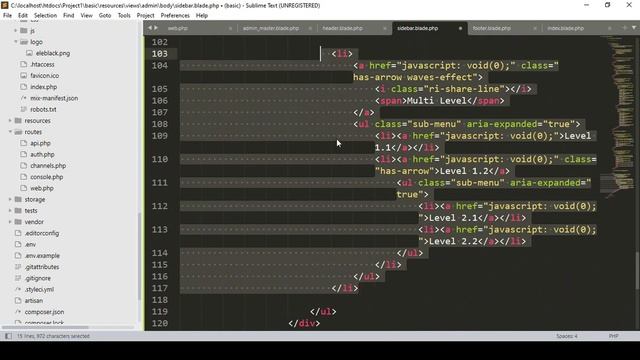Click the vendor folder icon
The image size is (640, 360).
point(18,222)
